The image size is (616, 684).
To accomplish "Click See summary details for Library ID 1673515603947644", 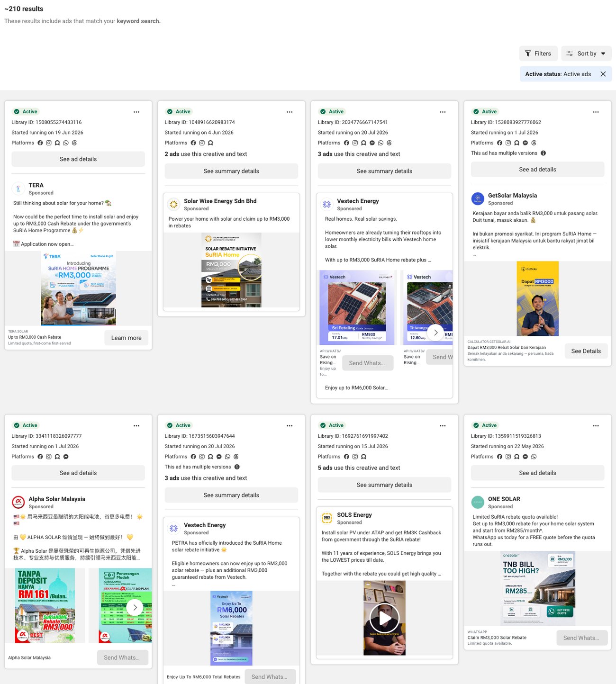I will click(231, 495).
